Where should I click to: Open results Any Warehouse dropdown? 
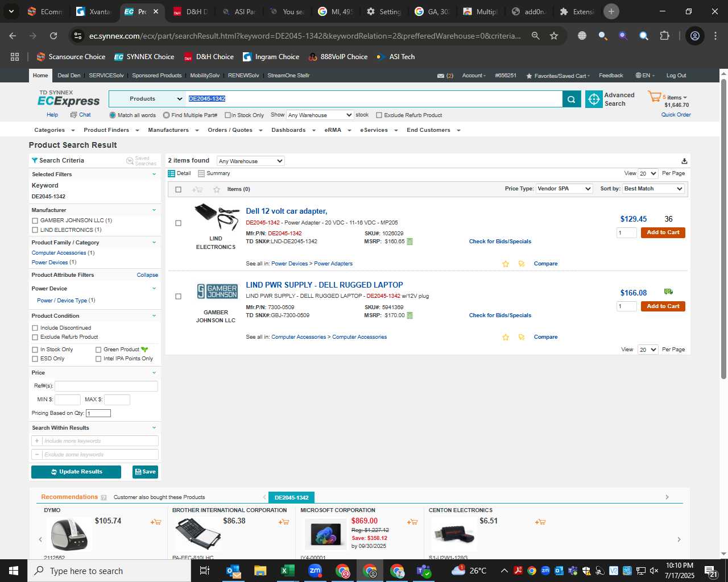pyautogui.click(x=250, y=161)
